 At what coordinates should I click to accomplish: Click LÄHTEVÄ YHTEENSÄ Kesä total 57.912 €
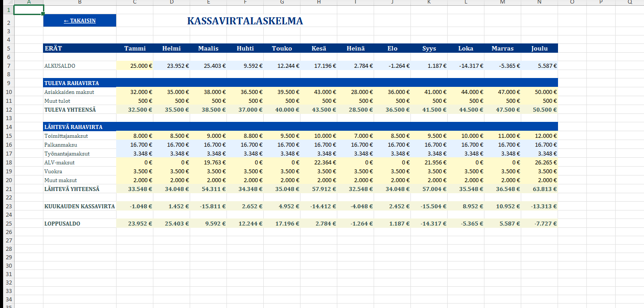(319, 189)
